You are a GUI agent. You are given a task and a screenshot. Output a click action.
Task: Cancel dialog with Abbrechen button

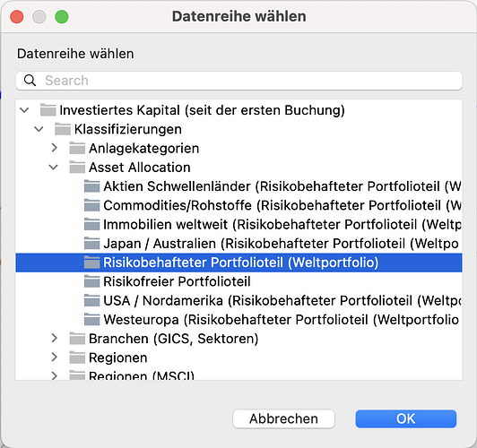pos(283,418)
